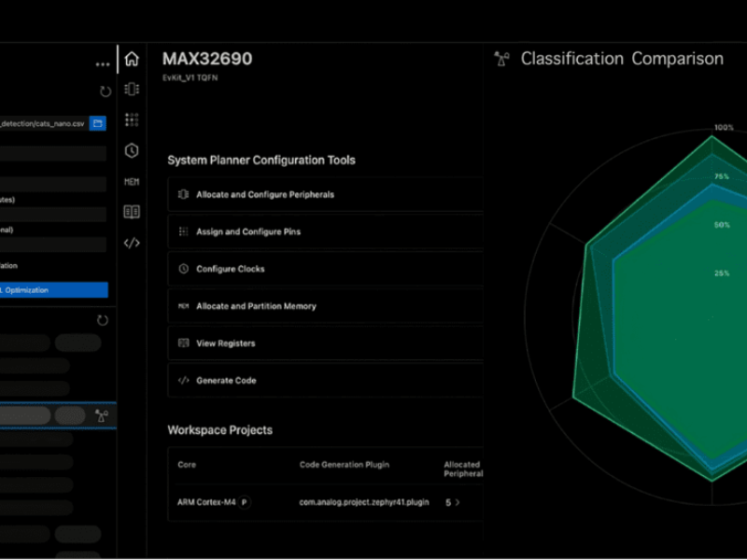Open the registers book icon in the sidebar
Image resolution: width=747 pixels, height=560 pixels.
(131, 212)
